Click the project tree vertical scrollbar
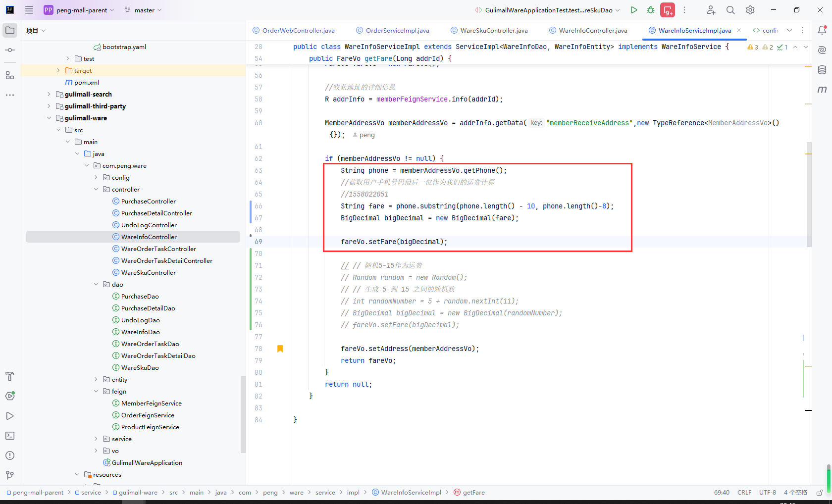The image size is (832, 504). 243,414
